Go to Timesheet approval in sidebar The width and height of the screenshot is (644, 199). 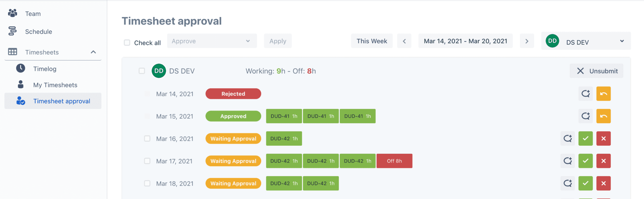click(x=62, y=101)
